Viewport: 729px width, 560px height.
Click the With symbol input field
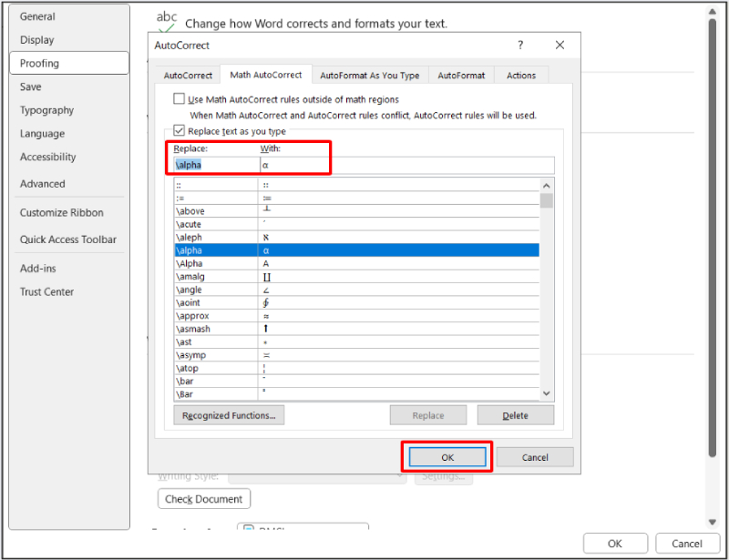406,165
